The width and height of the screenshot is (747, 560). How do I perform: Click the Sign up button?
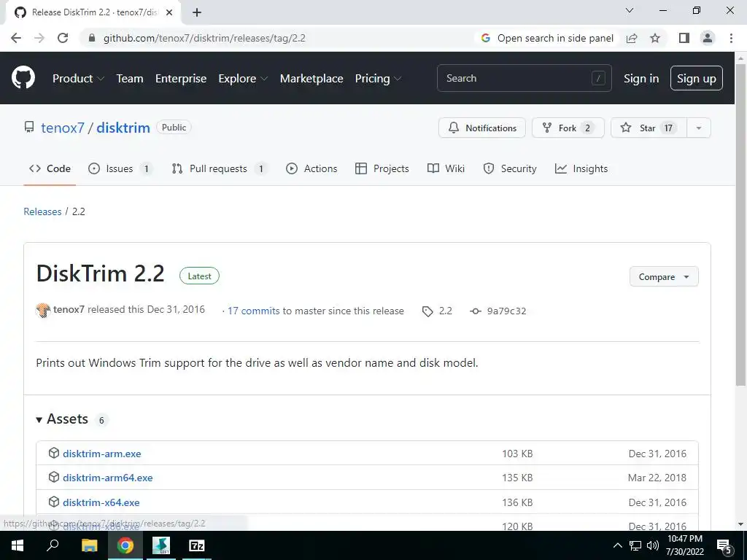pos(697,78)
